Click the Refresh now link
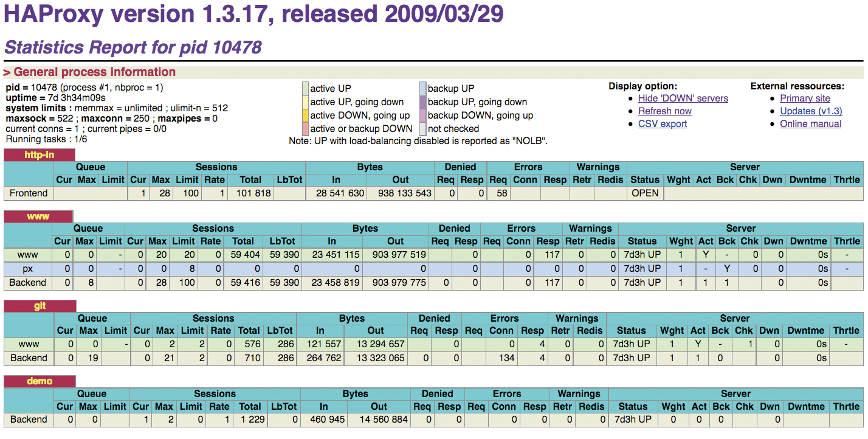 point(664,111)
